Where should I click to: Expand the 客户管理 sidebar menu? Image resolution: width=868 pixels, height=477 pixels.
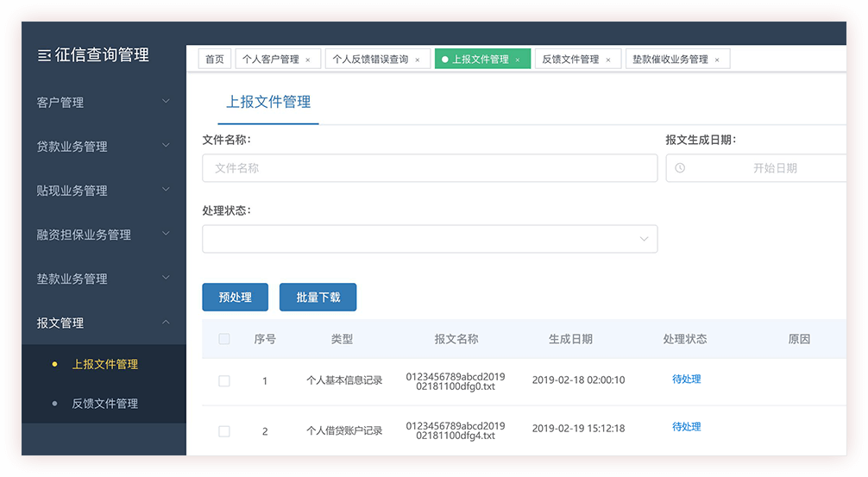[x=104, y=103]
